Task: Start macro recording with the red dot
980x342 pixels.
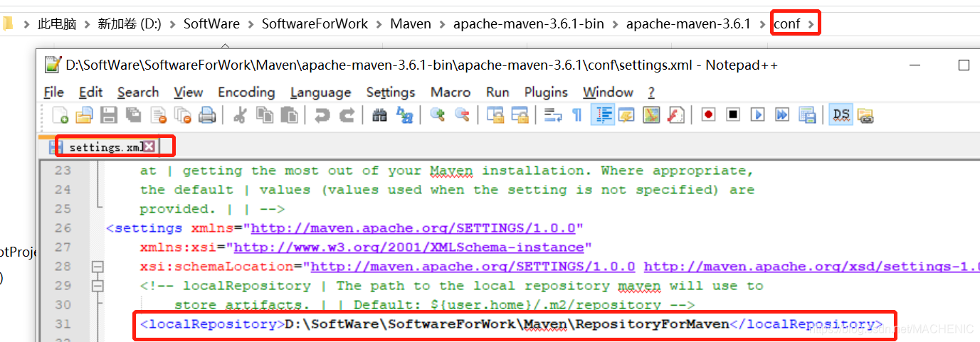Action: pos(708,115)
